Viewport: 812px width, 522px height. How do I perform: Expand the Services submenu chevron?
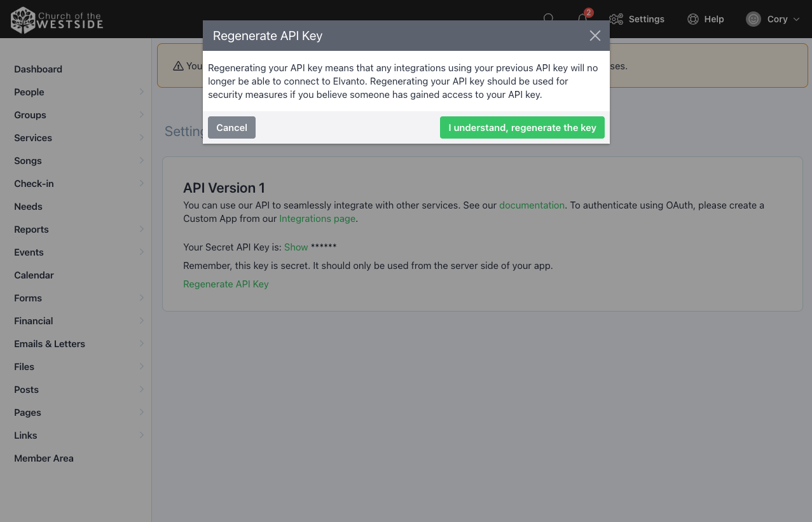[141, 138]
